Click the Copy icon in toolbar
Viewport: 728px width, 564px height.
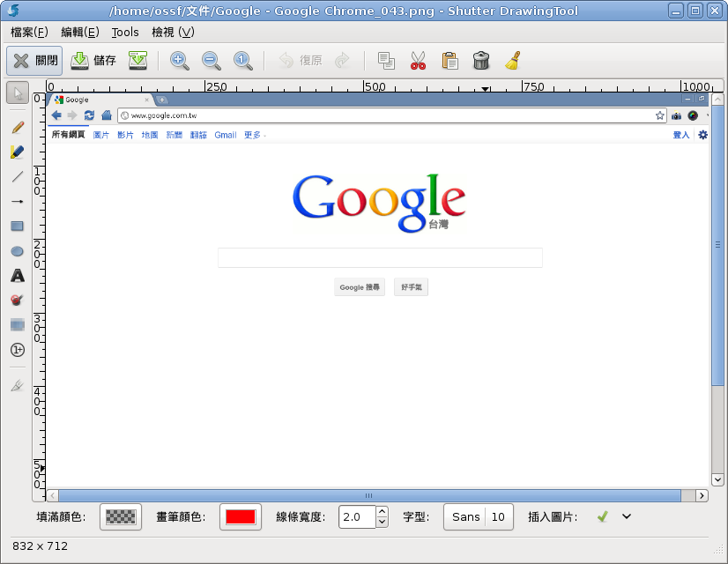tap(386, 60)
